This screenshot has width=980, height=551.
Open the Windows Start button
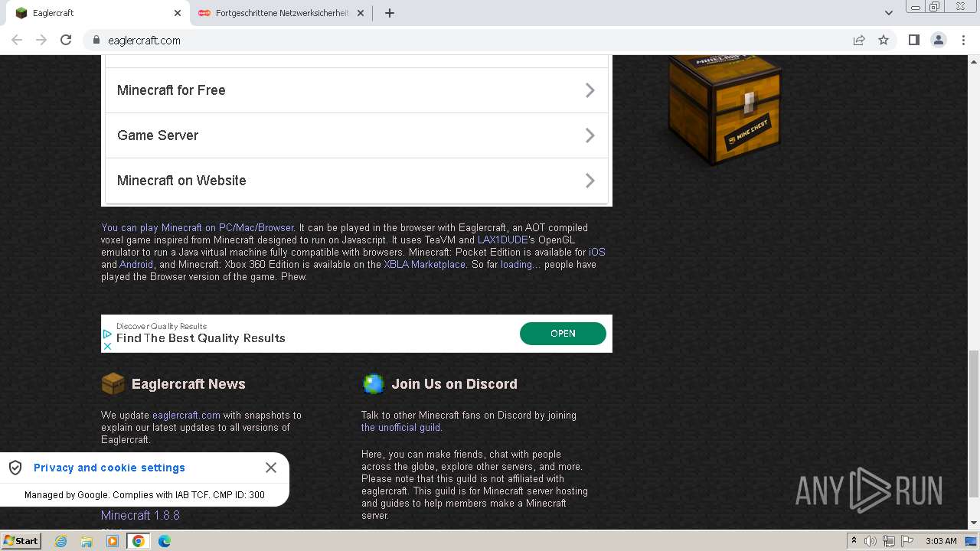click(21, 541)
